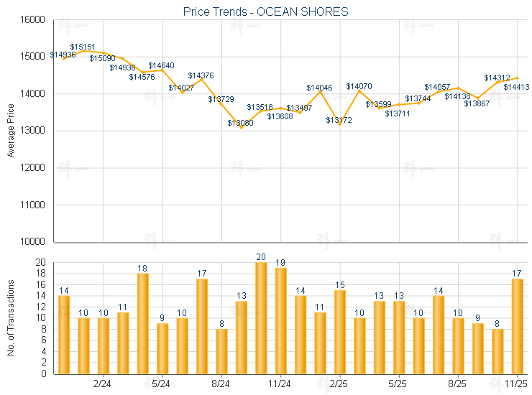Select the 8/25 x-axis date label
Screen dimensions: 532x395
pos(458,384)
